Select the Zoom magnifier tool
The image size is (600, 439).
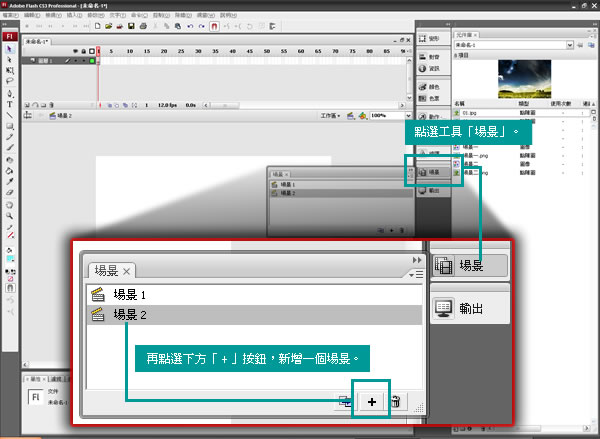click(x=10, y=216)
